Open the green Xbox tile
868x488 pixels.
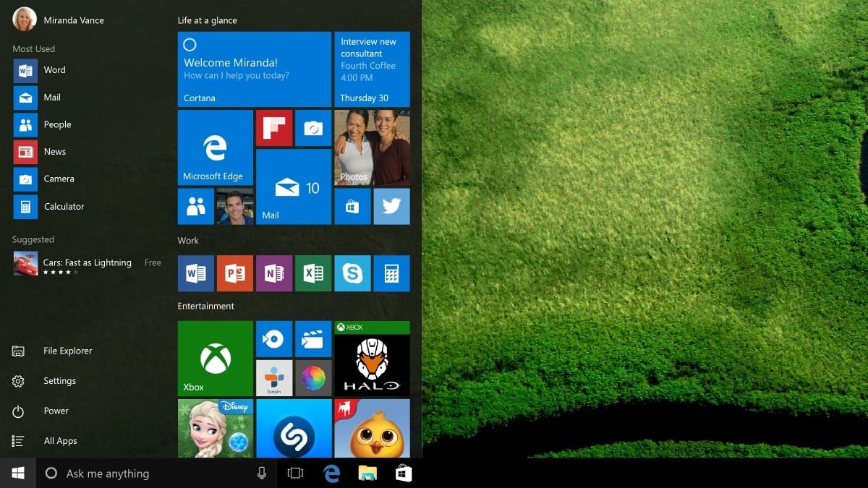coord(216,359)
